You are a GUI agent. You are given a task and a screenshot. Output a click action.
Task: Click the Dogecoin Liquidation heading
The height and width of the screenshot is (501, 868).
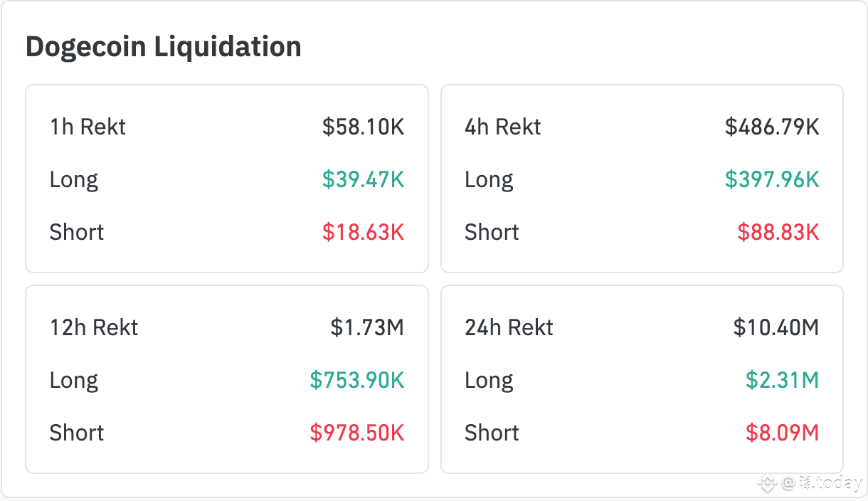click(164, 47)
